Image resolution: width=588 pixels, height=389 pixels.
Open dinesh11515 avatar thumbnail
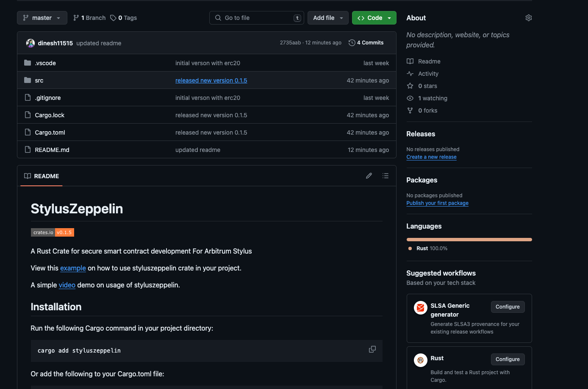[31, 43]
